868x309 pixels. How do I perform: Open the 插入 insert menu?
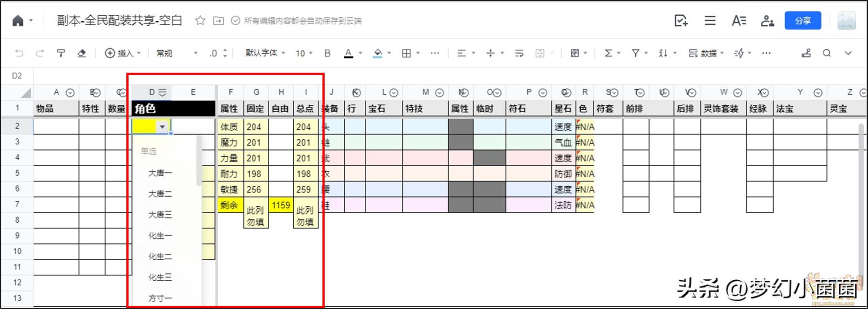(x=122, y=53)
